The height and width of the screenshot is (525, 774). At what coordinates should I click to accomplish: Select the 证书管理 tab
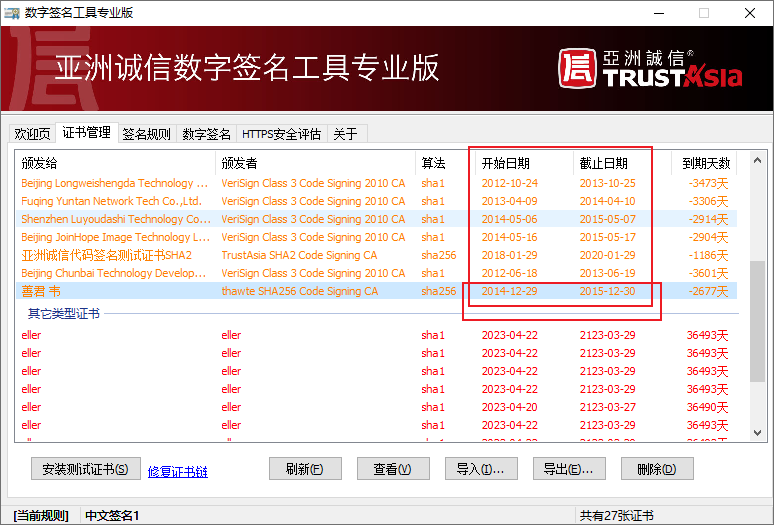click(x=87, y=132)
